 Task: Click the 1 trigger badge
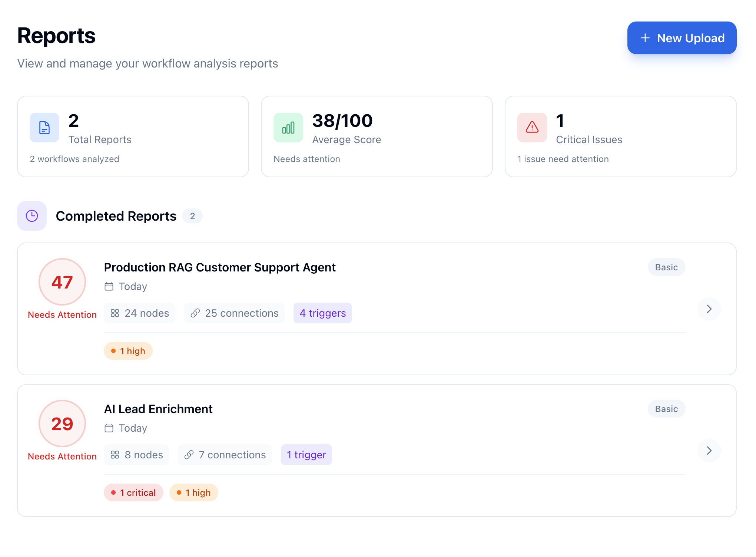306,455
